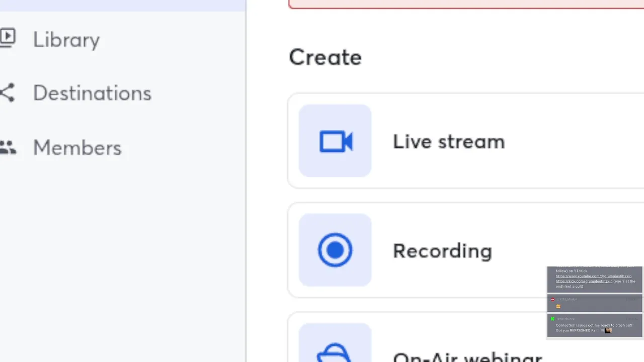
Task: Open the kick.com/grumplestiltzkin link in chat
Action: click(x=584, y=281)
